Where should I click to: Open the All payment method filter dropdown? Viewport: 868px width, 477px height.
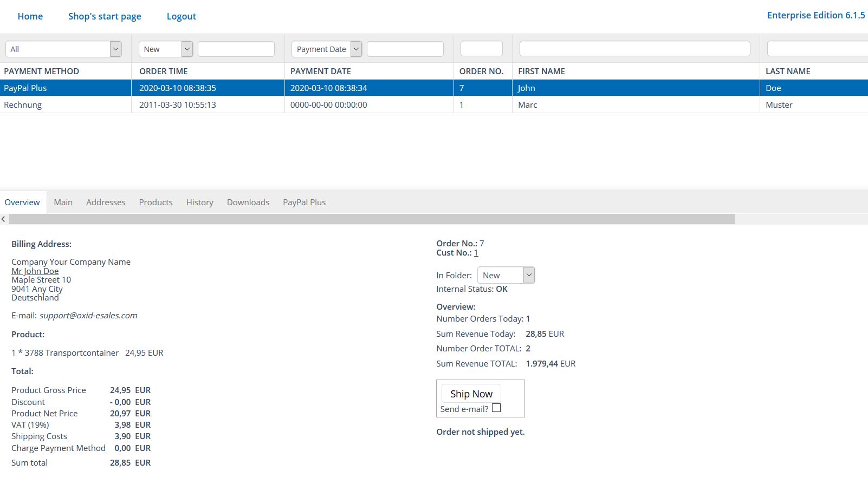[63, 49]
